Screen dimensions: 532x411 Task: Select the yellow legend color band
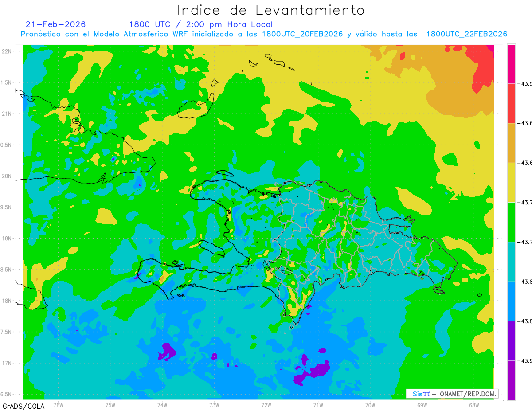[x=511, y=182]
